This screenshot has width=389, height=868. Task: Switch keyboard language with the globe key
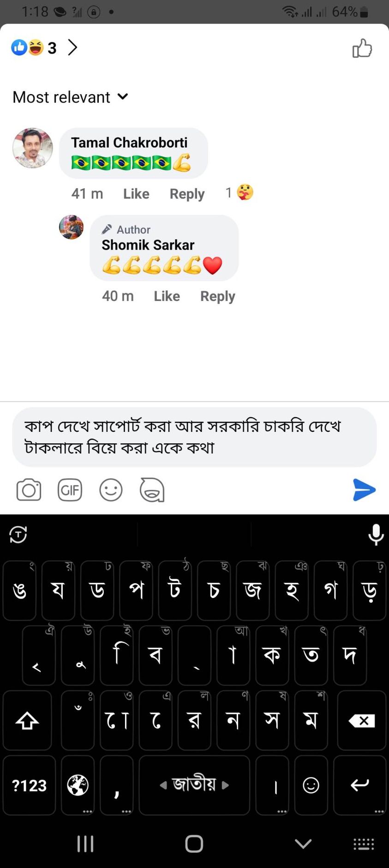(78, 785)
